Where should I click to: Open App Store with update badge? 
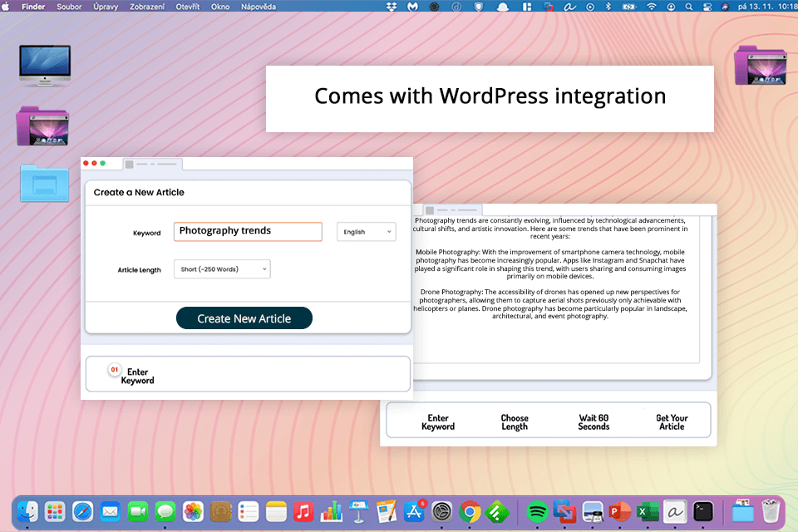pos(414,512)
